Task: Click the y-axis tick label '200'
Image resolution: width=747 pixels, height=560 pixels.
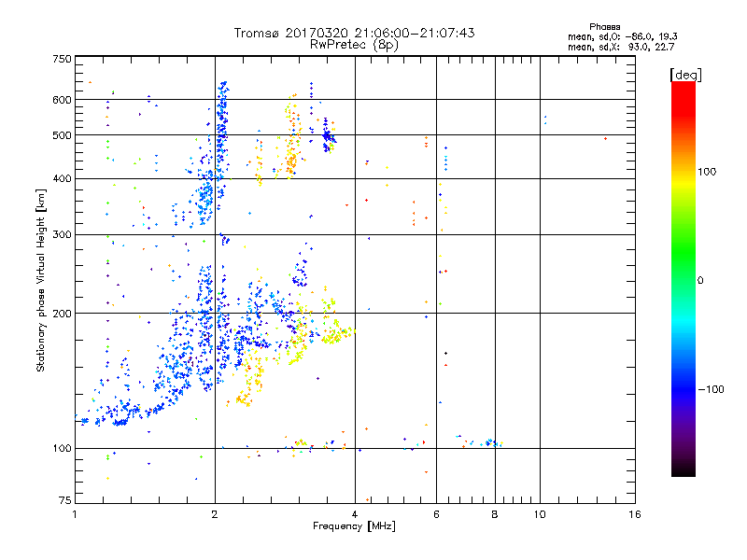Action: click(62, 314)
